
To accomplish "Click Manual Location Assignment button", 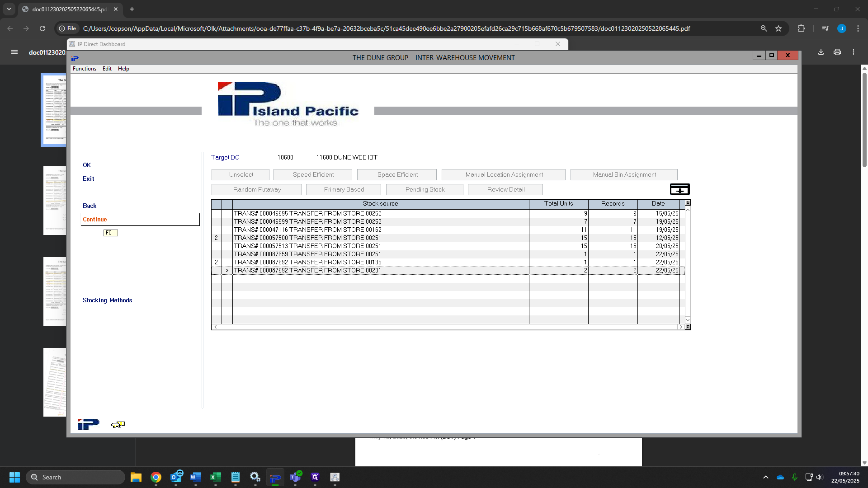I will click(504, 174).
